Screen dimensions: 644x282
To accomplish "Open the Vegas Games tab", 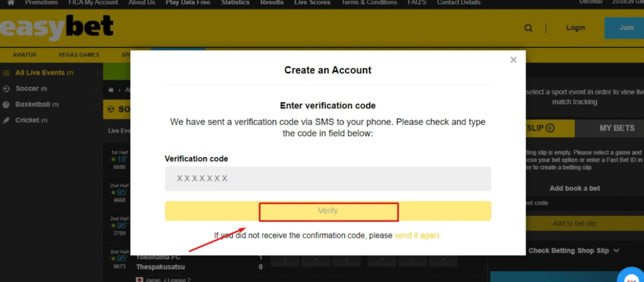I will click(x=79, y=55).
